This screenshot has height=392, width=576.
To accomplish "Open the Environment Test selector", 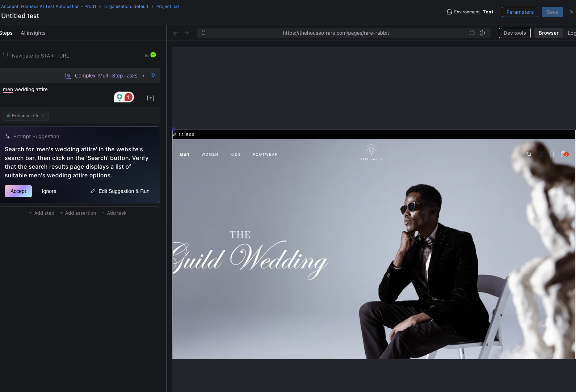I will pyautogui.click(x=470, y=12).
